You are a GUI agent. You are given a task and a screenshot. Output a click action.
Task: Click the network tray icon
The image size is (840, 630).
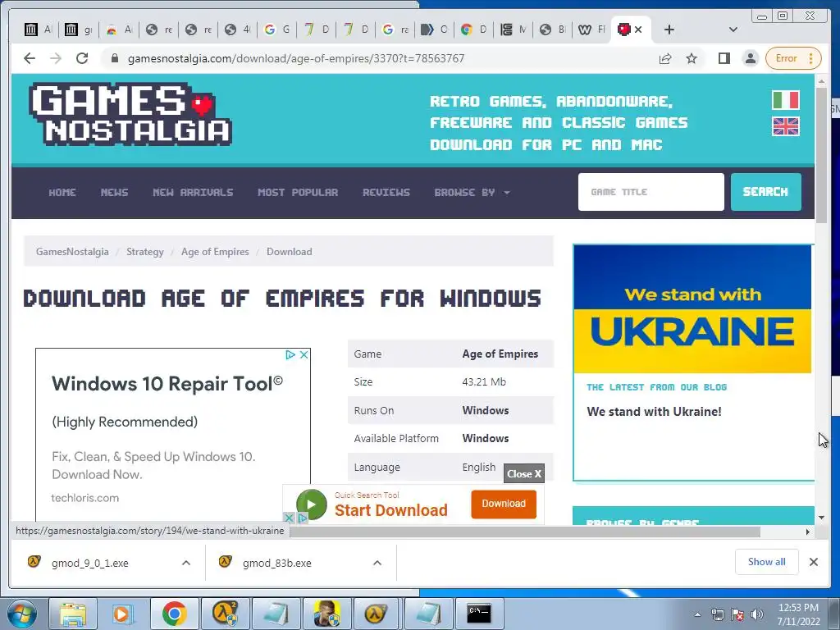click(x=717, y=614)
